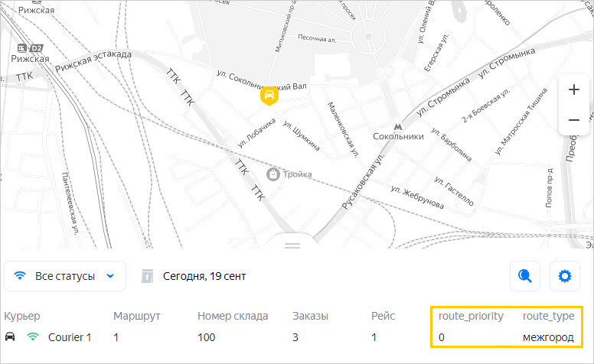Click the calendar icon beside the date

pos(147,276)
